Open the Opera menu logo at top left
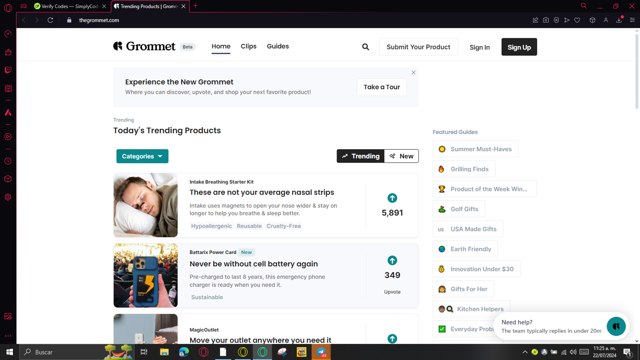The image size is (640, 360). point(8,7)
